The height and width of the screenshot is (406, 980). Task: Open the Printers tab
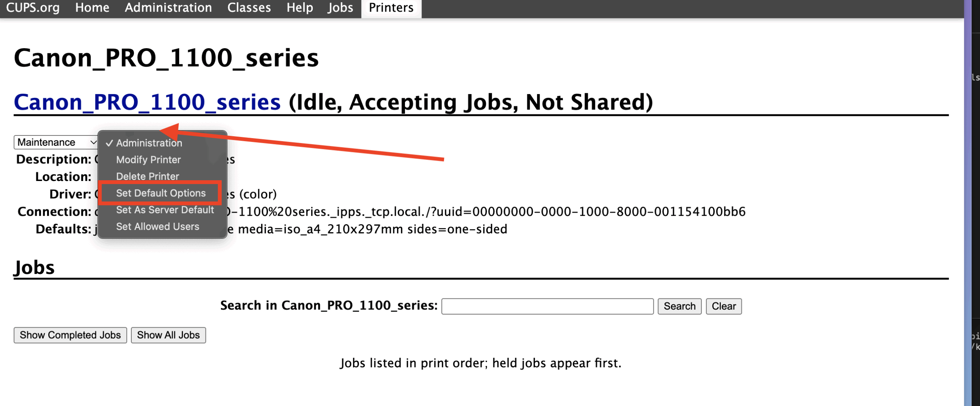click(x=391, y=8)
